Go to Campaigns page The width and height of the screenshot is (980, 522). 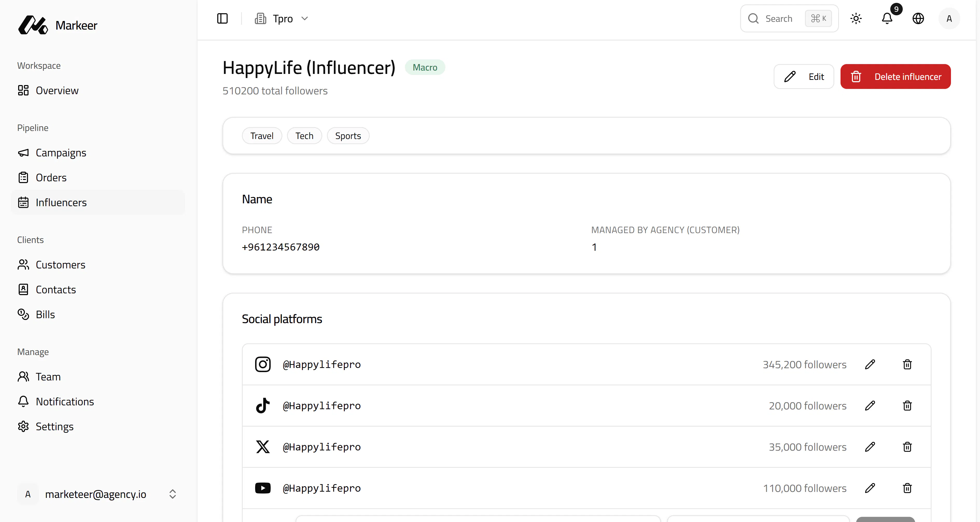(98, 152)
